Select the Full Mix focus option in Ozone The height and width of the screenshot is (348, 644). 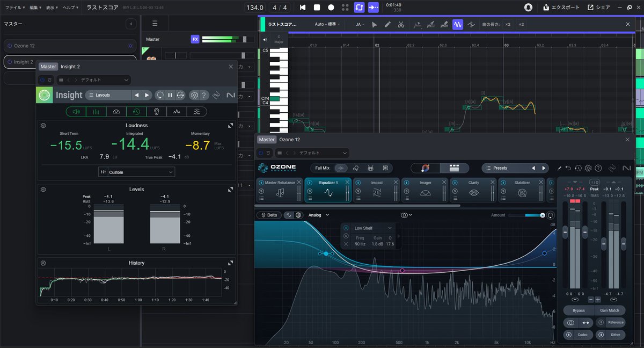tap(323, 168)
